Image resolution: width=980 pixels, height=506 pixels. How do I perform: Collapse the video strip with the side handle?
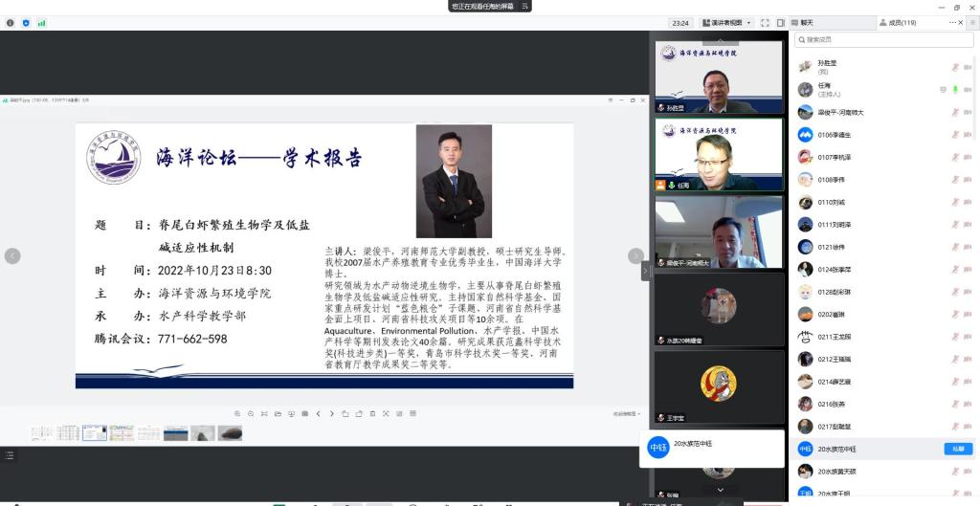point(645,271)
